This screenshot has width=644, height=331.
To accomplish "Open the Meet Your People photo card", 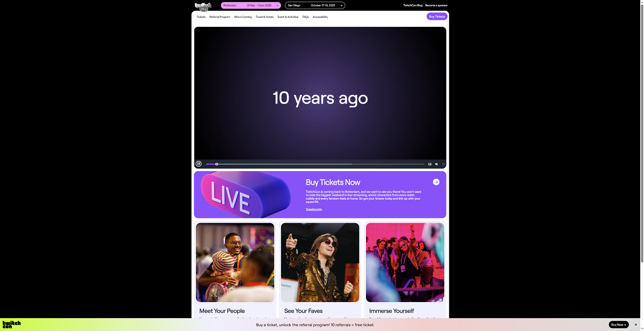I will tap(235, 262).
